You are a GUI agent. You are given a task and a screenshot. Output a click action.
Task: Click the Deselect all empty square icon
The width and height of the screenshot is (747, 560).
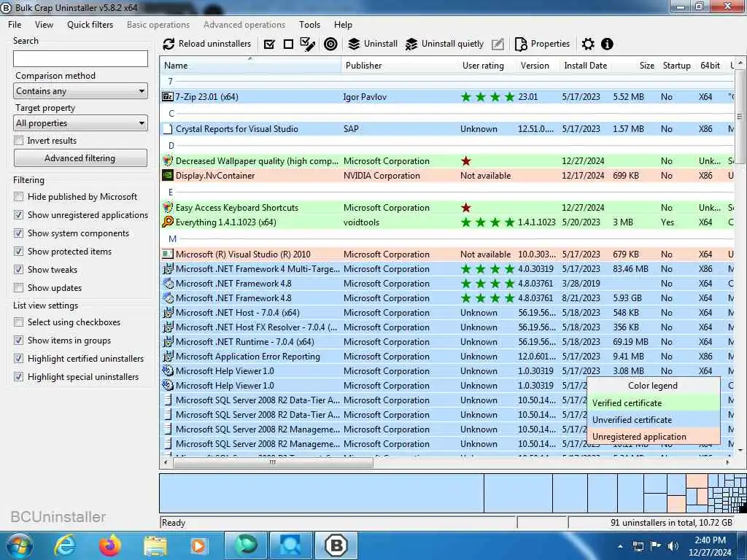pyautogui.click(x=288, y=44)
